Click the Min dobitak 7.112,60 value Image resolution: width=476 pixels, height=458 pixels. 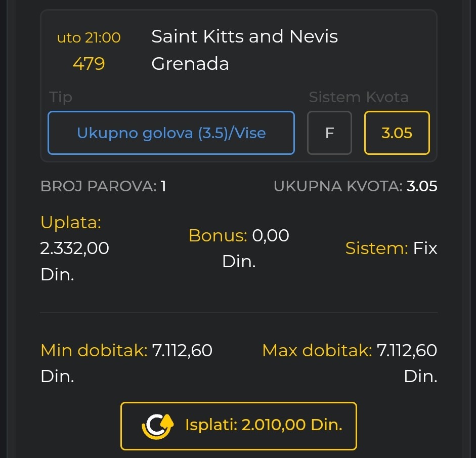tap(126, 363)
